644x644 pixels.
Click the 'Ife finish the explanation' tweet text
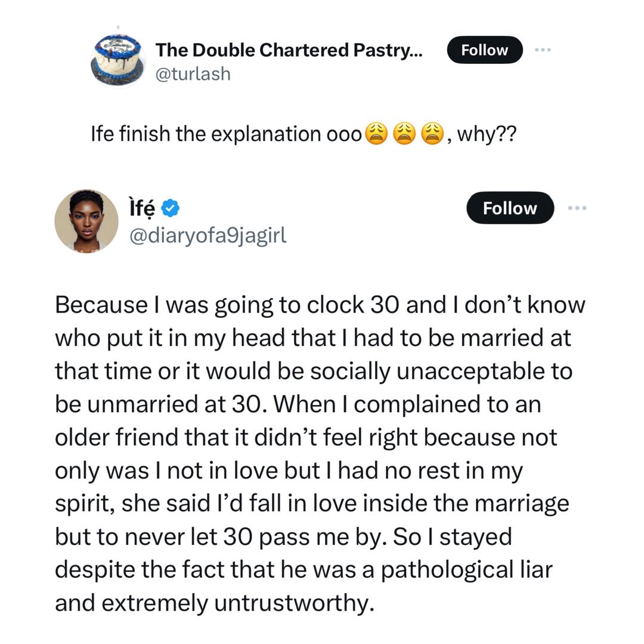click(x=227, y=134)
